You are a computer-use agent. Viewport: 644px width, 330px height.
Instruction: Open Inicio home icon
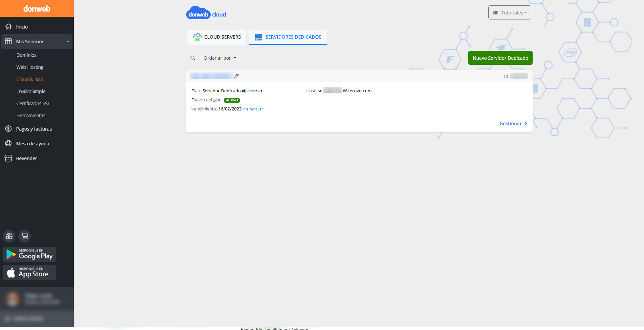(x=8, y=27)
